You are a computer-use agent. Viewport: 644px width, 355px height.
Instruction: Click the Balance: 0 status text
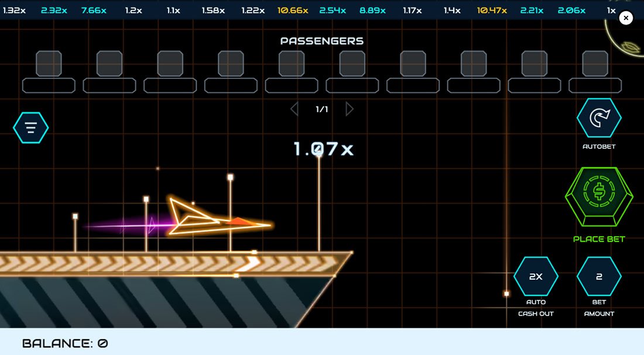click(65, 343)
